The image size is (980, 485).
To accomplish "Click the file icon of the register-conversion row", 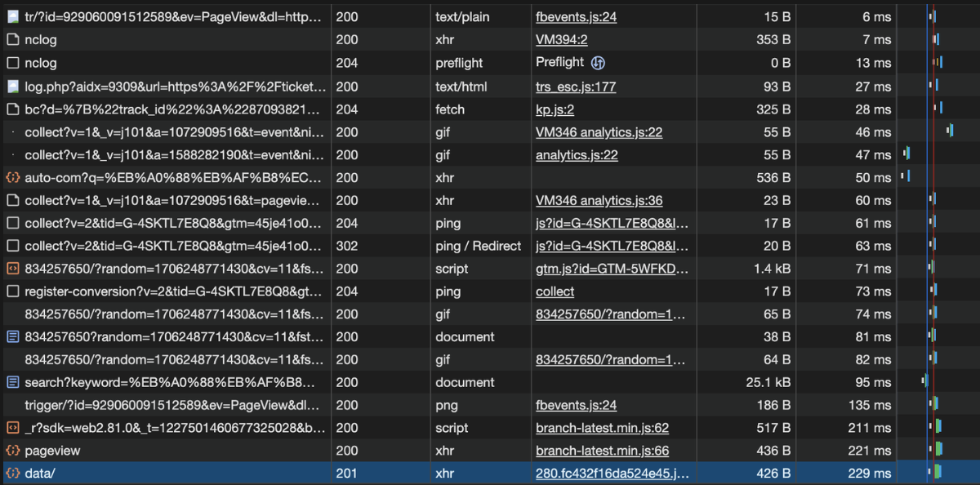I will click(x=12, y=291).
